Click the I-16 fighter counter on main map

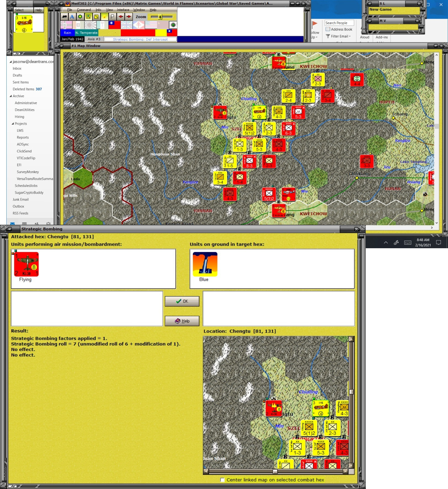[x=259, y=112]
